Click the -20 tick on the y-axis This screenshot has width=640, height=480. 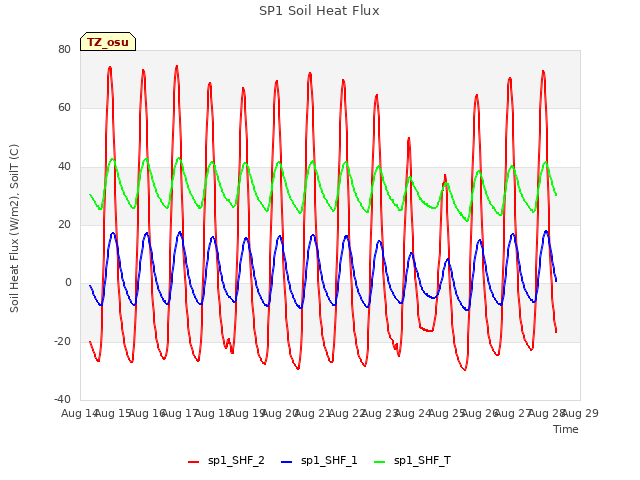coord(62,341)
